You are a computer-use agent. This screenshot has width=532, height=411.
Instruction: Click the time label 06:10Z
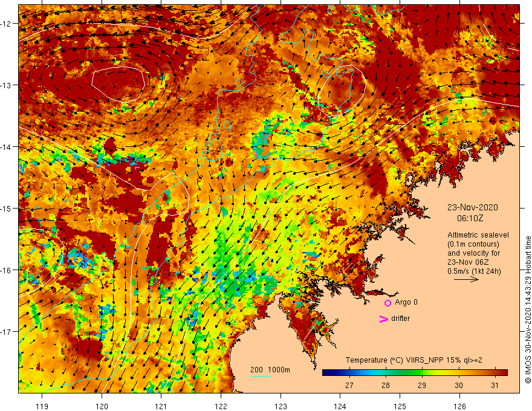(470, 218)
